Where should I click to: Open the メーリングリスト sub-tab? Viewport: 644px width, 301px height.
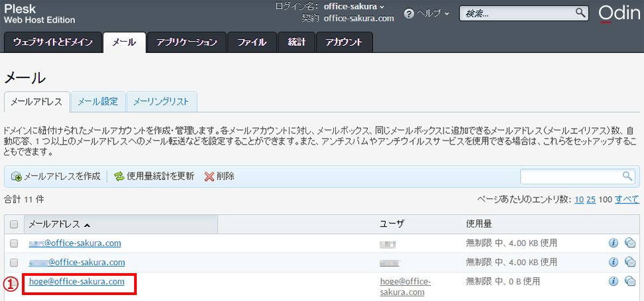click(x=161, y=101)
